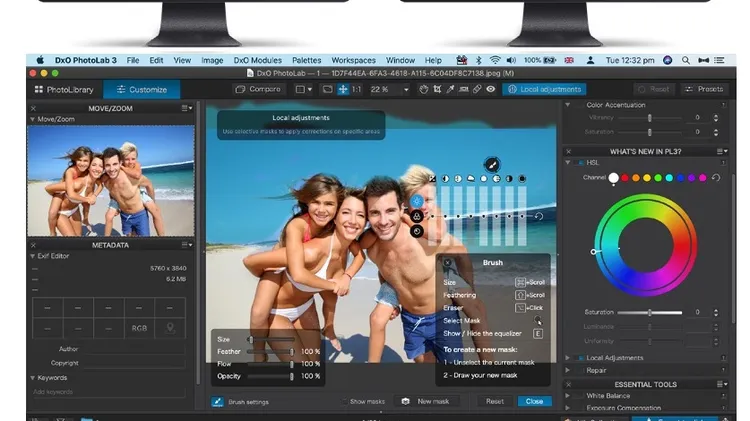Click the Move/Zoom preview thumbnail

pos(111,181)
